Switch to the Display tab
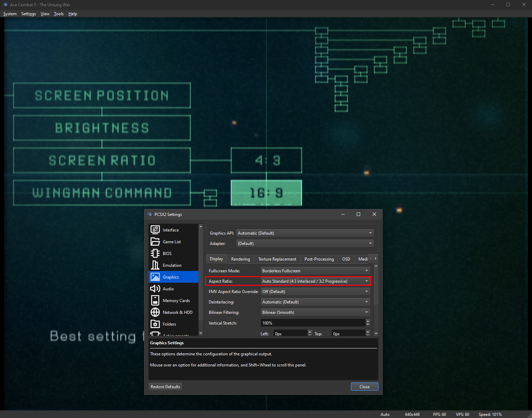 (216, 259)
